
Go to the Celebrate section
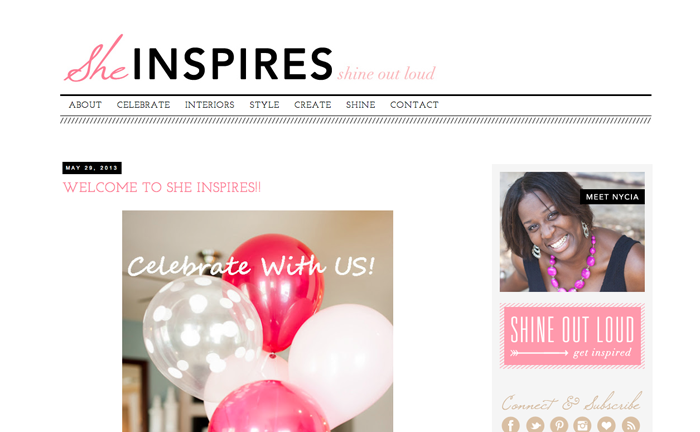click(143, 105)
